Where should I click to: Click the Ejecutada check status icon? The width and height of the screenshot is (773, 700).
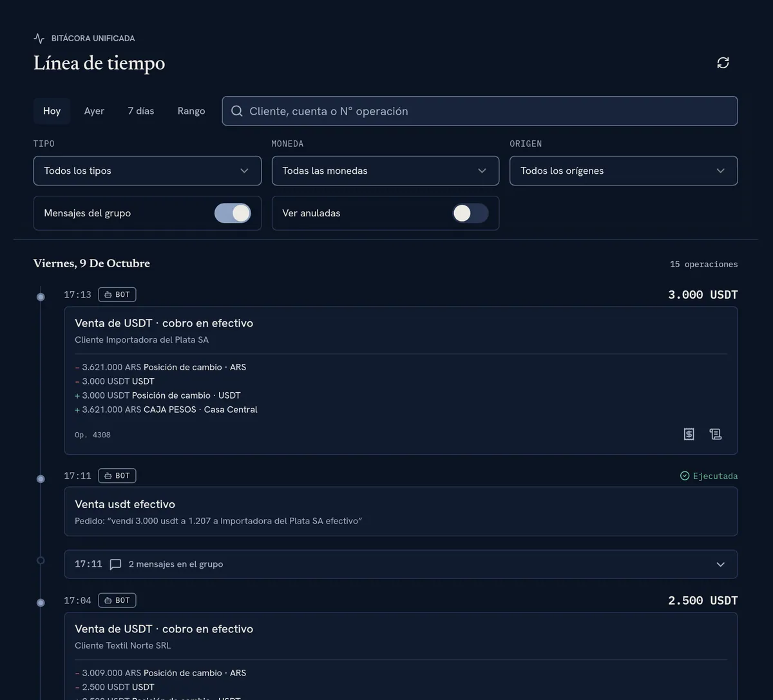click(x=685, y=476)
